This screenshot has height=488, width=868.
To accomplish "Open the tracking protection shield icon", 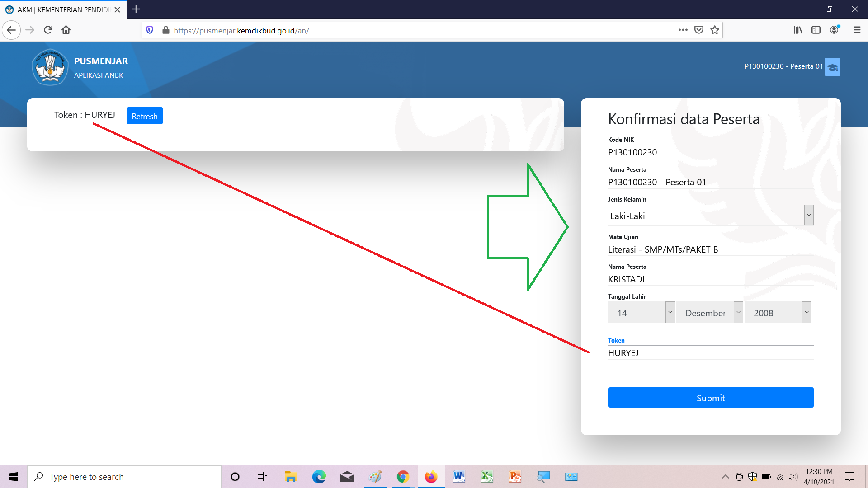I will [x=150, y=30].
